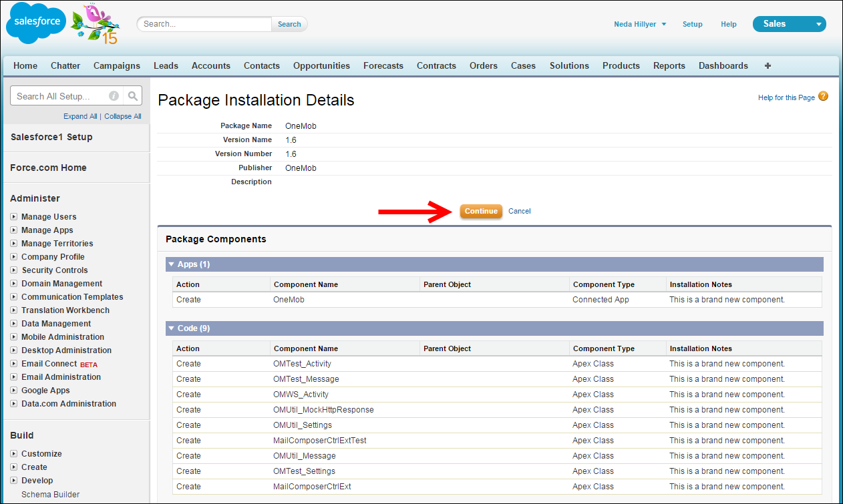Open Help for this Page link
The image size is (843, 504).
tap(786, 97)
